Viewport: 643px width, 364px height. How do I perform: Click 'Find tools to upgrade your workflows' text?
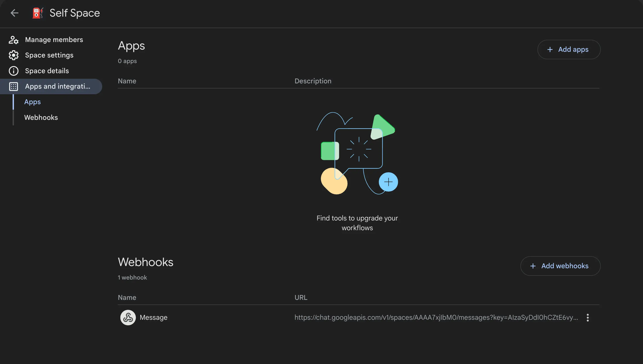point(357,223)
